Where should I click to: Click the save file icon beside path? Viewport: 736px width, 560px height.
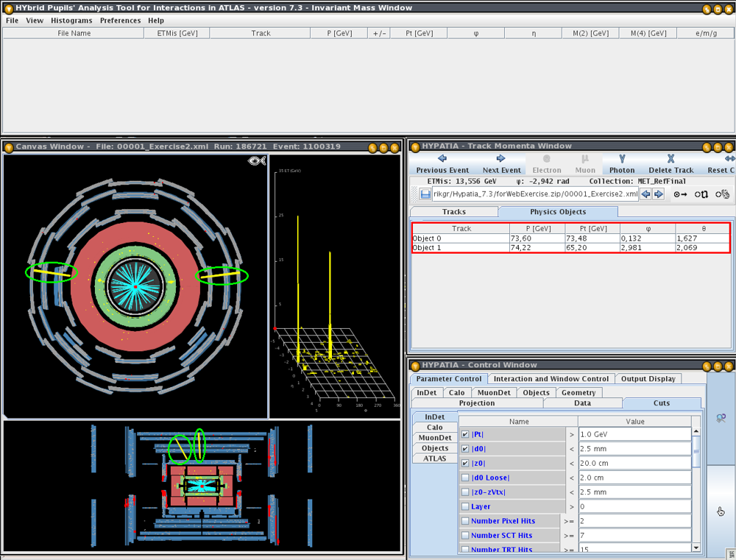coord(425,194)
